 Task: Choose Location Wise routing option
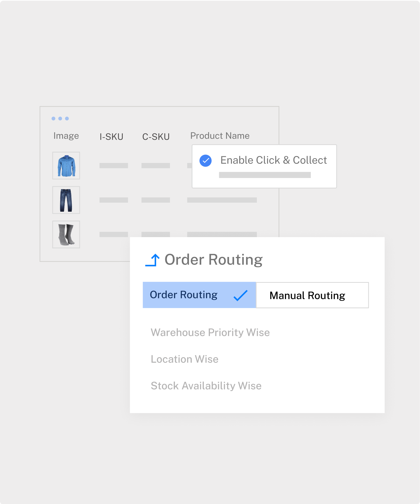pyautogui.click(x=184, y=359)
